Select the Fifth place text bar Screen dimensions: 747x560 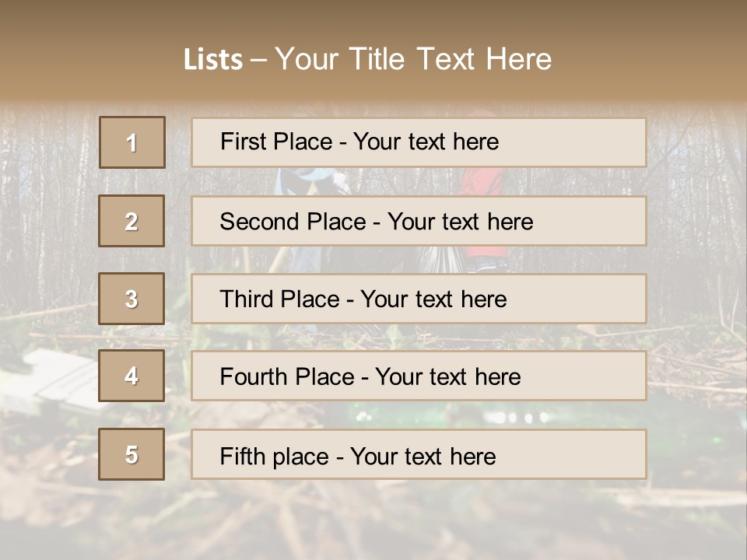419,455
